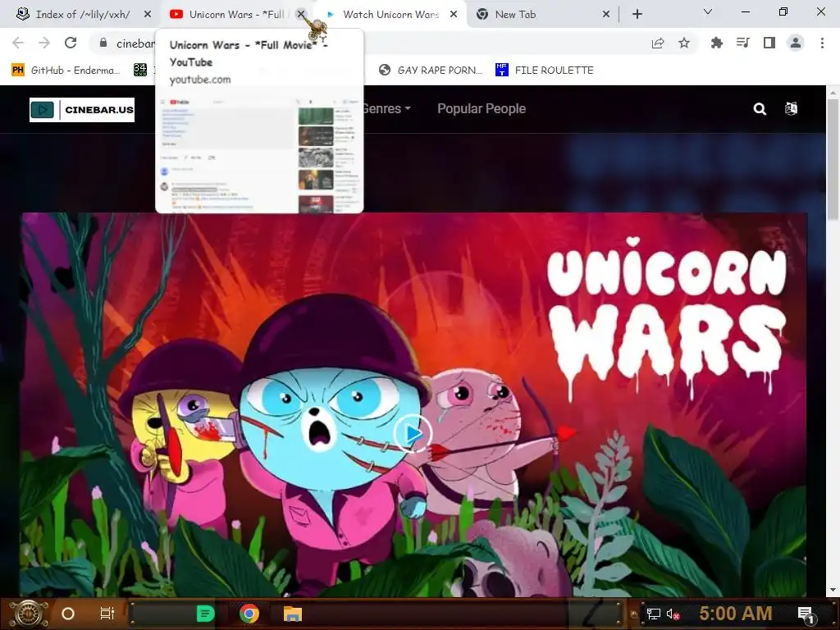Viewport: 840px width, 630px height.
Task: Open Task View on taskbar
Action: 107,614
